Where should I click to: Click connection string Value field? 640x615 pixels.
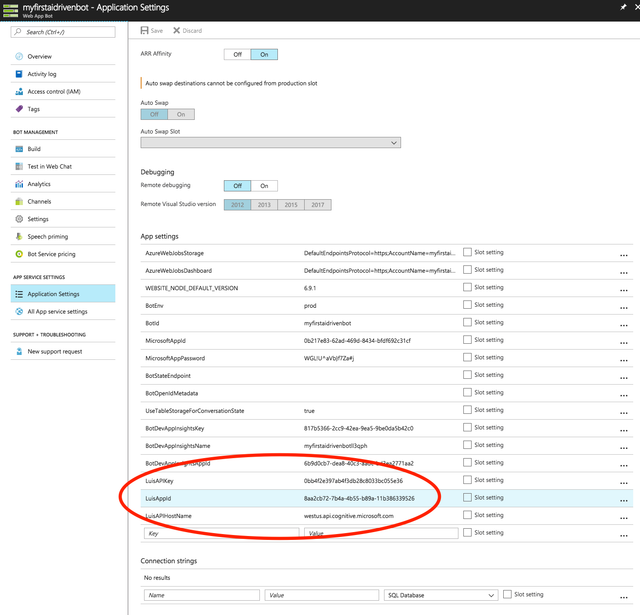point(322,595)
